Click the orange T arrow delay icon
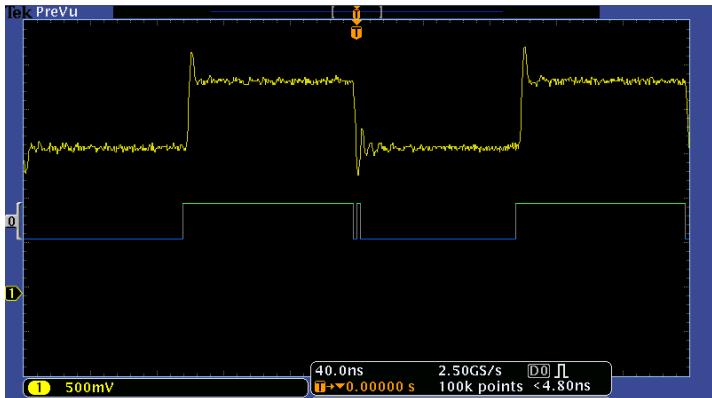 point(330,387)
